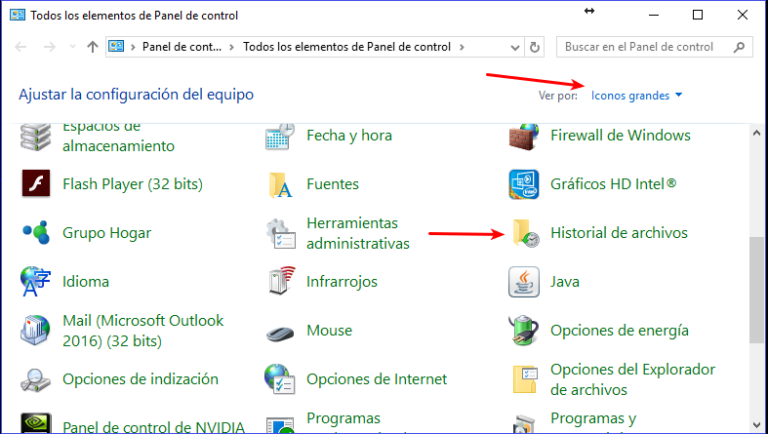The height and width of the screenshot is (434, 768).
Task: Click the Panel de cont... breadcrumb
Action: pos(182,47)
